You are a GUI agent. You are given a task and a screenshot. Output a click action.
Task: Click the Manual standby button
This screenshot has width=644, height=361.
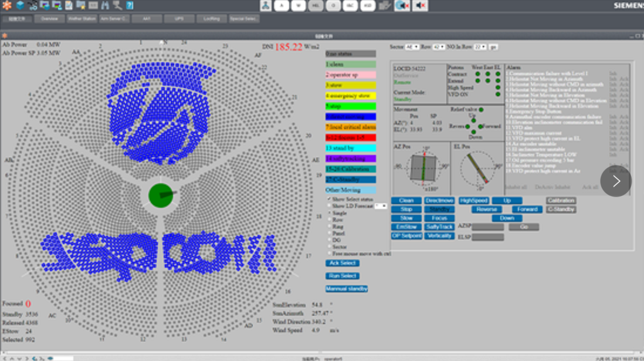(347, 289)
